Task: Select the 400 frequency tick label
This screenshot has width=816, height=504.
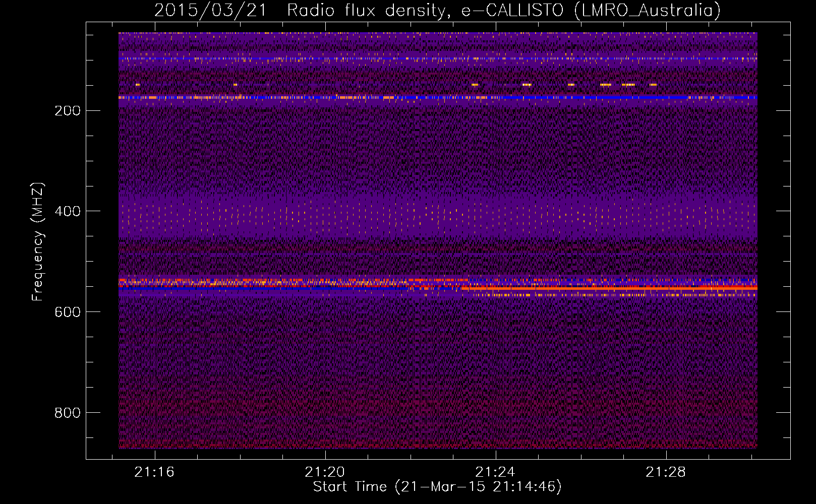Action: 68,212
